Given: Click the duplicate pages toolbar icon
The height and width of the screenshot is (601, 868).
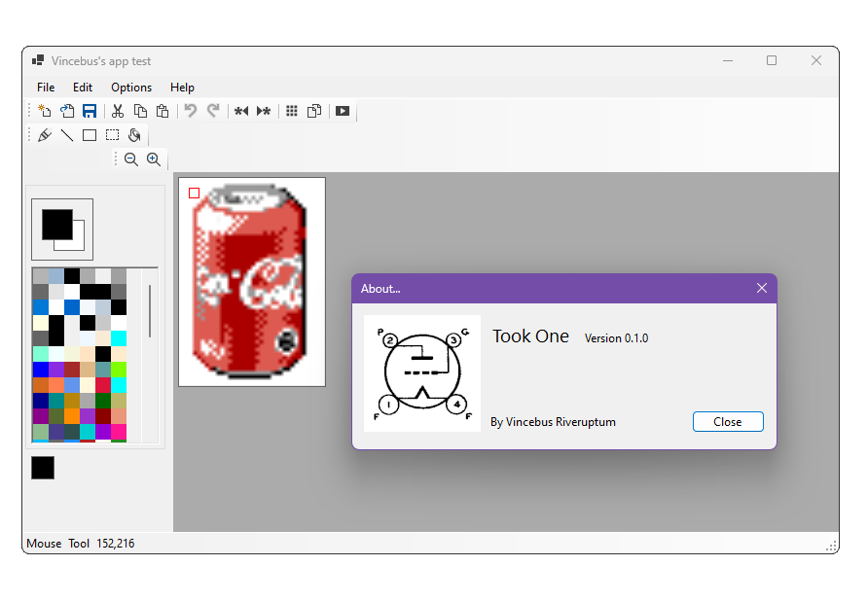Looking at the screenshot, I should point(314,111).
